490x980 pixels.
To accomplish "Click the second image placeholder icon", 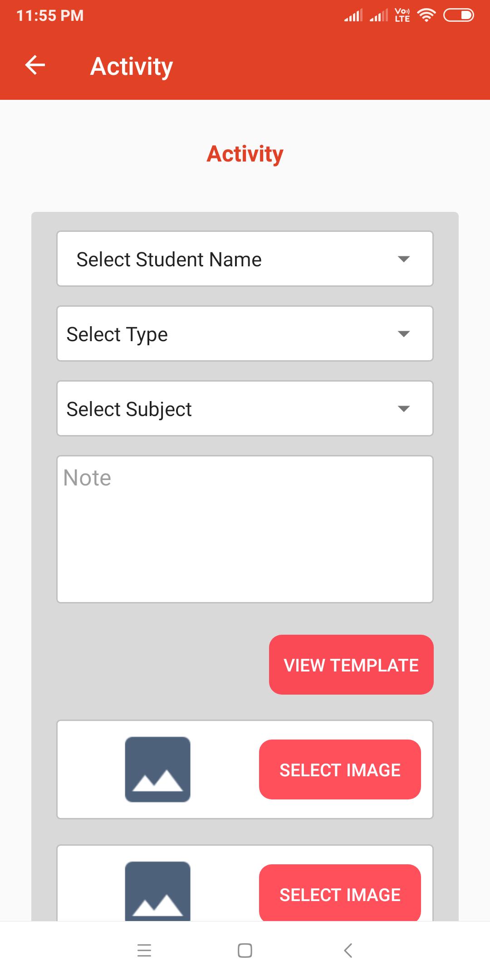I will [x=157, y=891].
